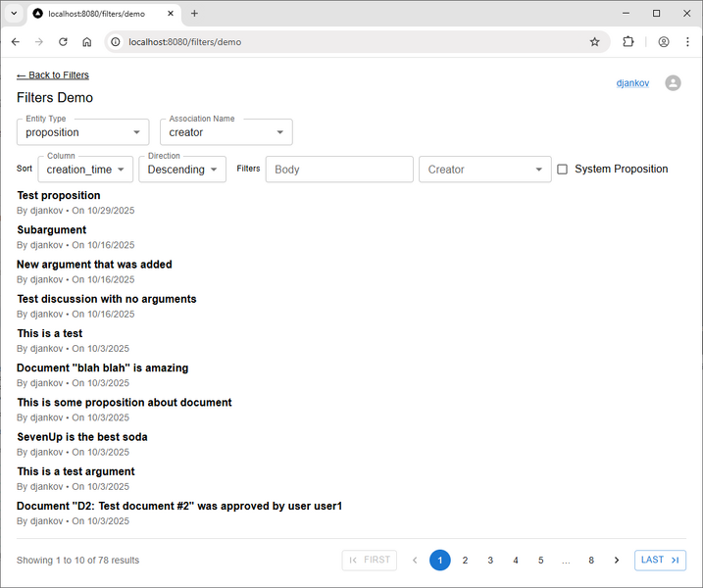
Task: Follow the Back to Filters link
Action: point(53,75)
